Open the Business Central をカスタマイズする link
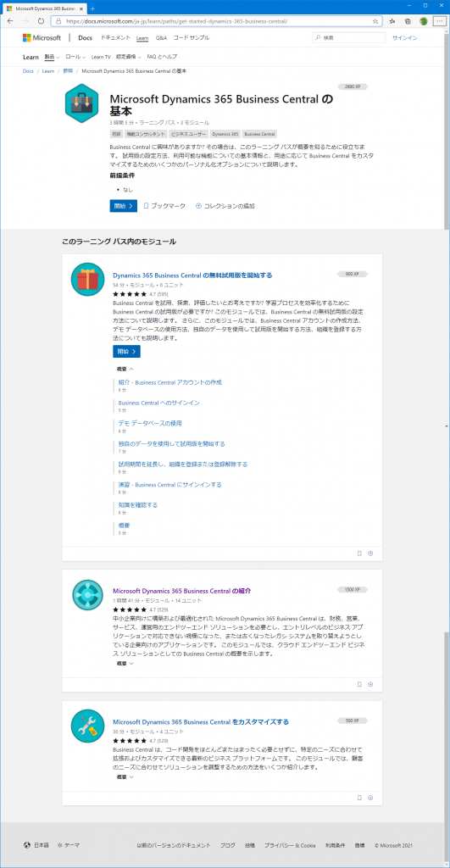 [x=201, y=722]
